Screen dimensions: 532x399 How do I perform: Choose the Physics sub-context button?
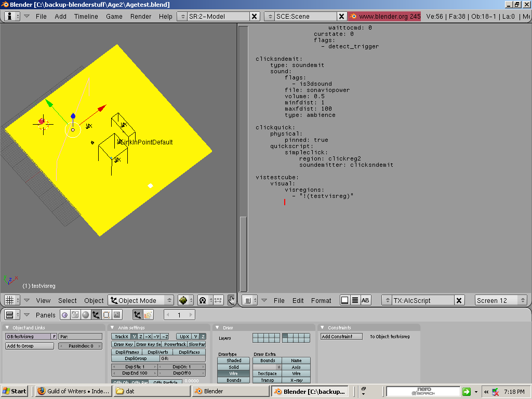tap(148, 315)
